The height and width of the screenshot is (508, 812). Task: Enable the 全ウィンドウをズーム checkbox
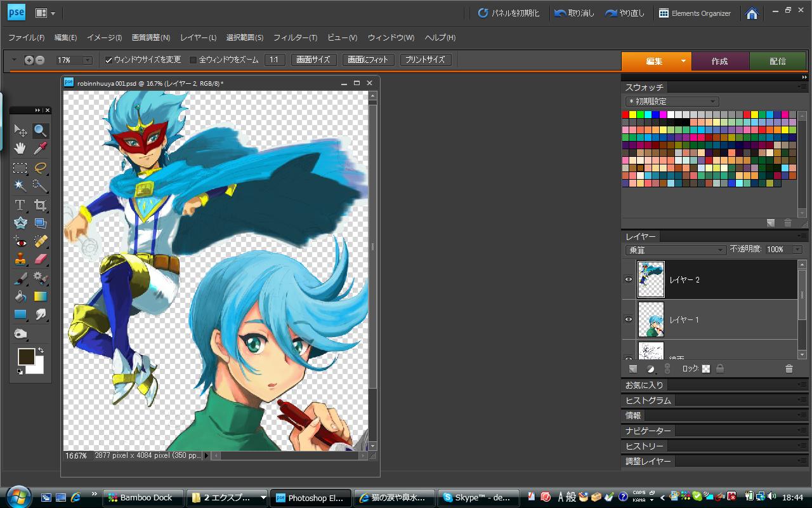click(x=193, y=60)
